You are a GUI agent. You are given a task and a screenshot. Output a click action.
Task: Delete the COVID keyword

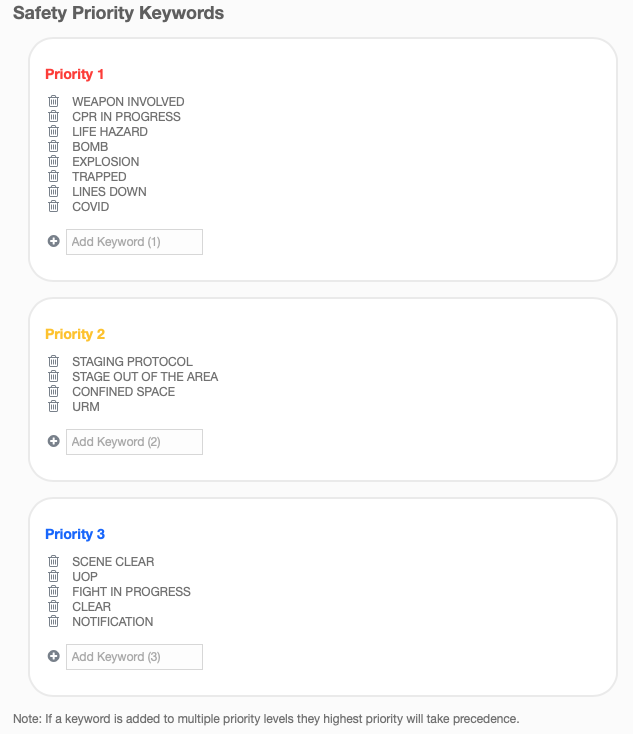click(x=54, y=207)
